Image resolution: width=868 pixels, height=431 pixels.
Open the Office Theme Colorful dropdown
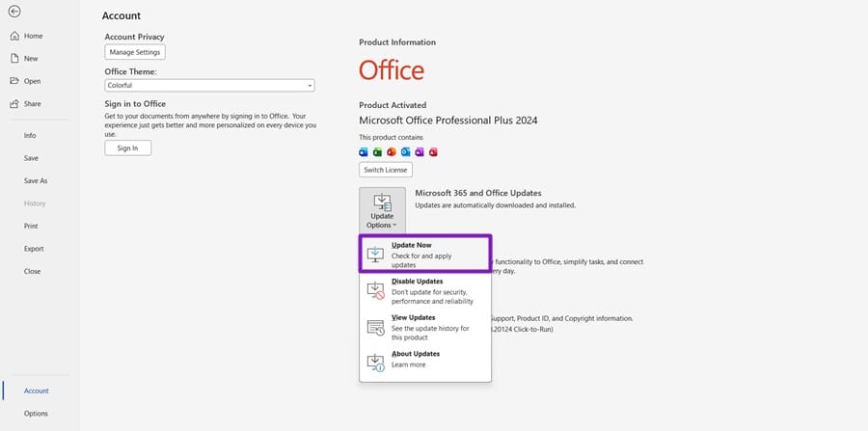(x=209, y=85)
